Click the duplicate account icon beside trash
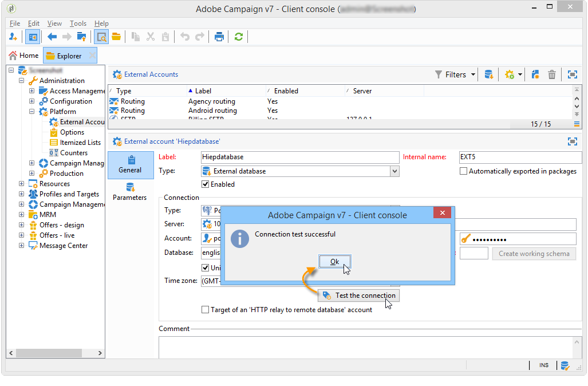Viewport: 588px width, 386px height. 535,74
